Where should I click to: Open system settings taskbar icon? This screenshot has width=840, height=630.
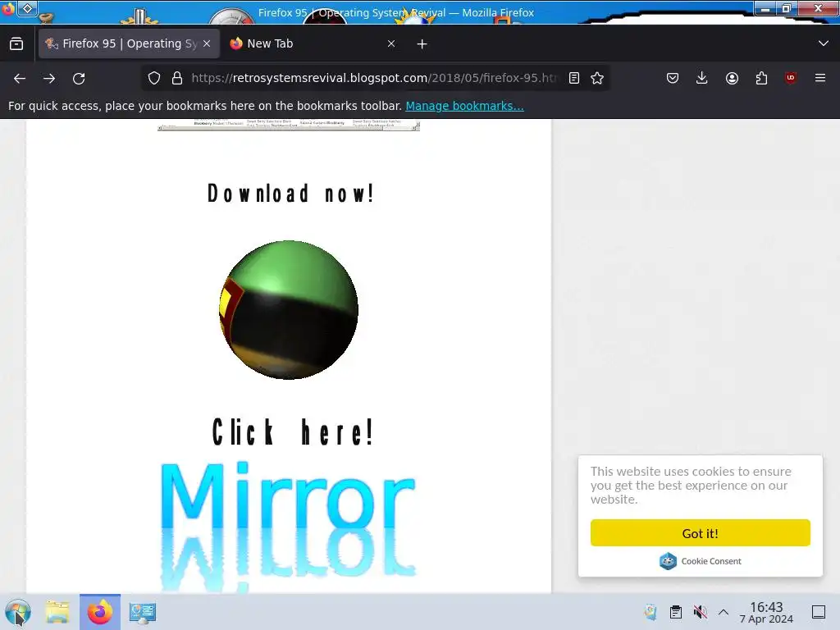143,612
